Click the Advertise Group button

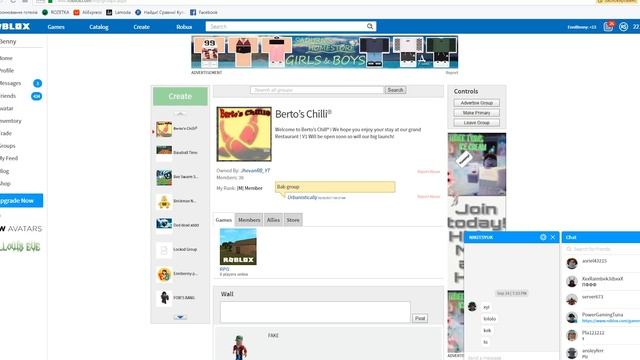click(476, 103)
